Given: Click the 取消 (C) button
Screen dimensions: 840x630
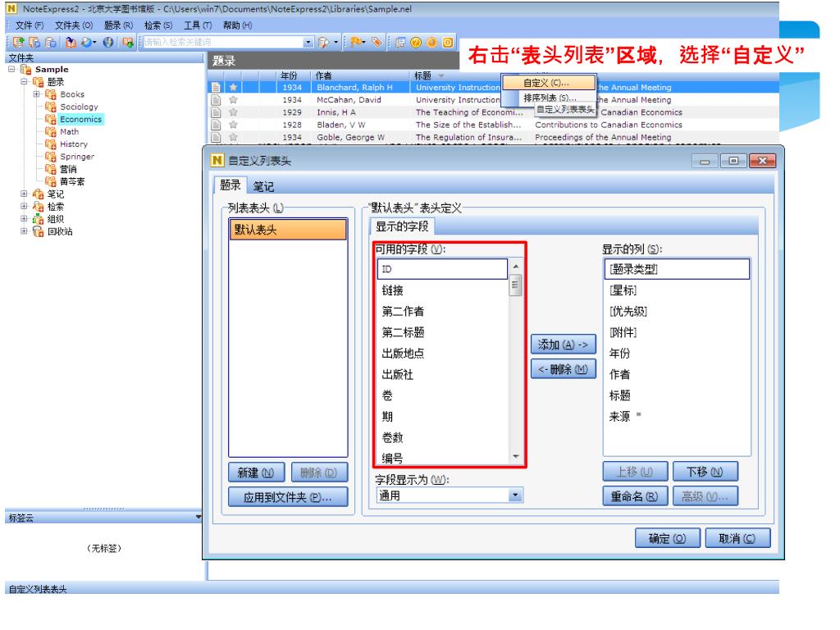Looking at the screenshot, I should tap(737, 538).
